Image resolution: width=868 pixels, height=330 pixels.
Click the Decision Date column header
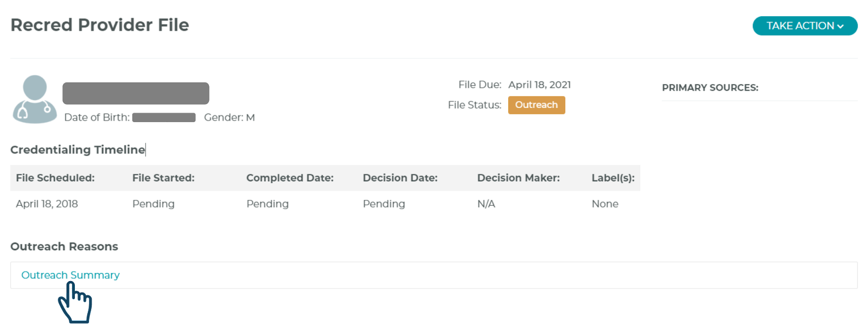[400, 178]
